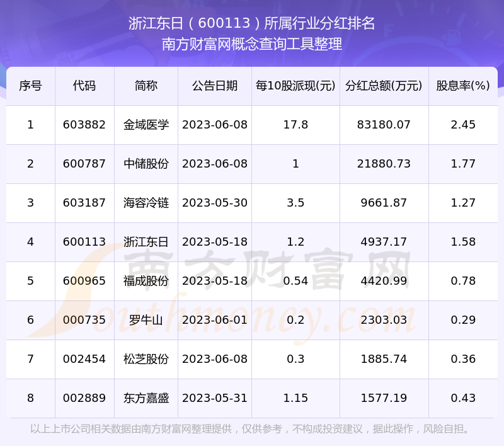Click the page title 浙江东日（600113）所属行业分红排名
Viewport: 504px width, 446px height.
coord(252,23)
